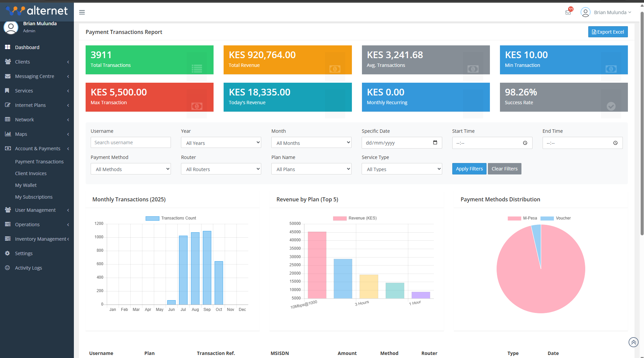Viewport: 644px width, 358px height.
Task: Expand the Clients sidebar section
Action: coord(22,62)
